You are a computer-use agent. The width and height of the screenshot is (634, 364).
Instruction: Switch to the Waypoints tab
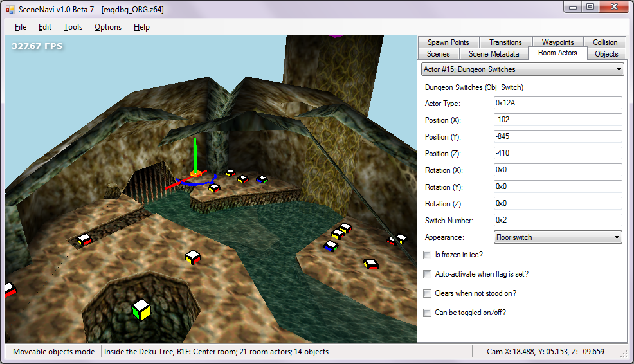[x=557, y=42]
